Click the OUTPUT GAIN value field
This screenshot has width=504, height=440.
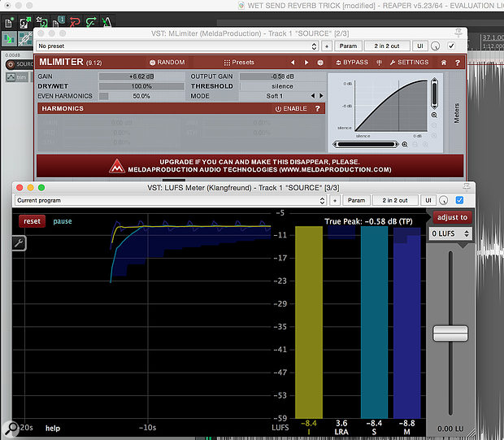pos(282,76)
